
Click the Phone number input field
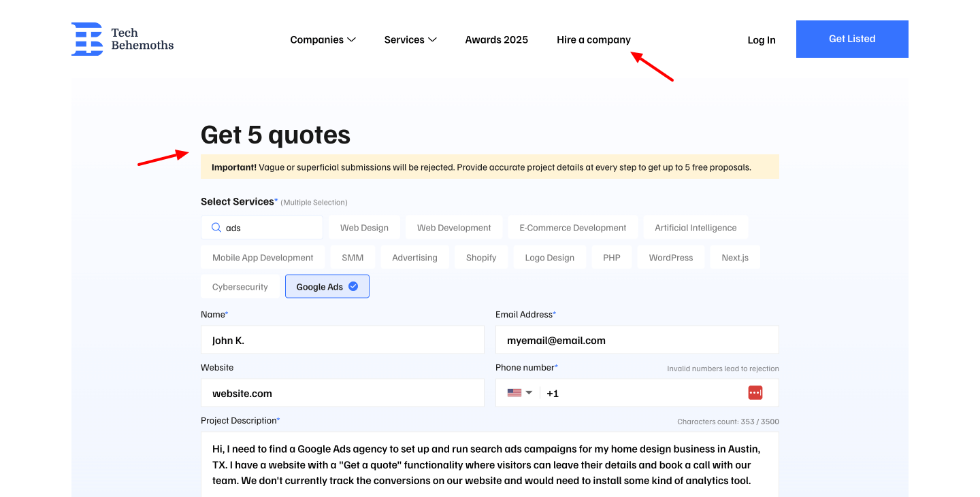point(637,393)
